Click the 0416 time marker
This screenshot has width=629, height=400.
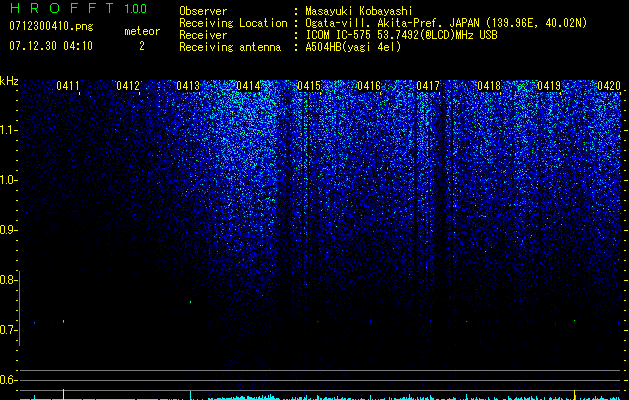pyautogui.click(x=369, y=86)
